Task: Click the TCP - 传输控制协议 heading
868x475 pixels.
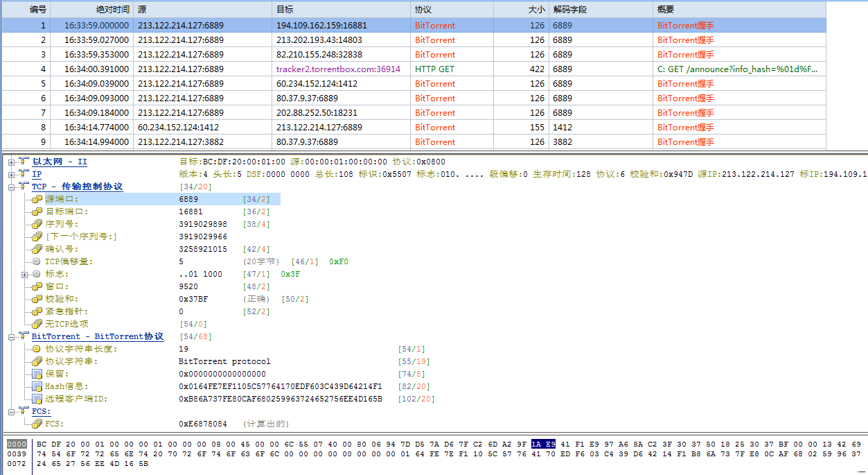Action: [77, 187]
